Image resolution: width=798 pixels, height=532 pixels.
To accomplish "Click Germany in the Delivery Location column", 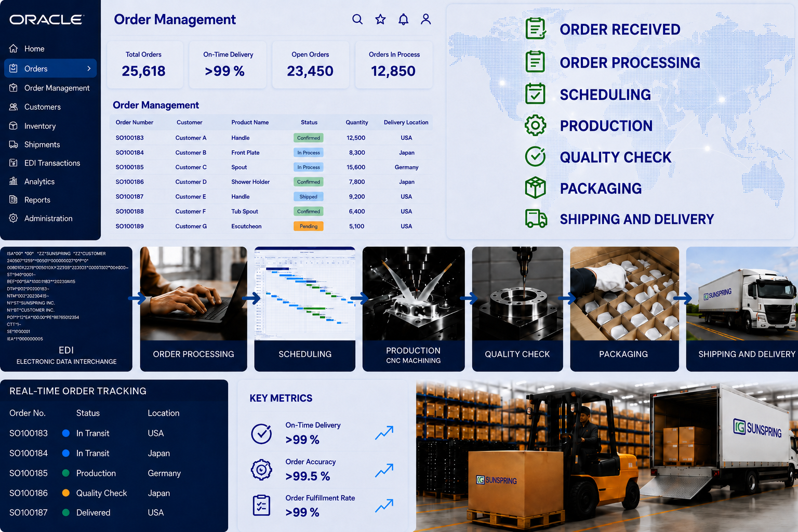I will [406, 167].
